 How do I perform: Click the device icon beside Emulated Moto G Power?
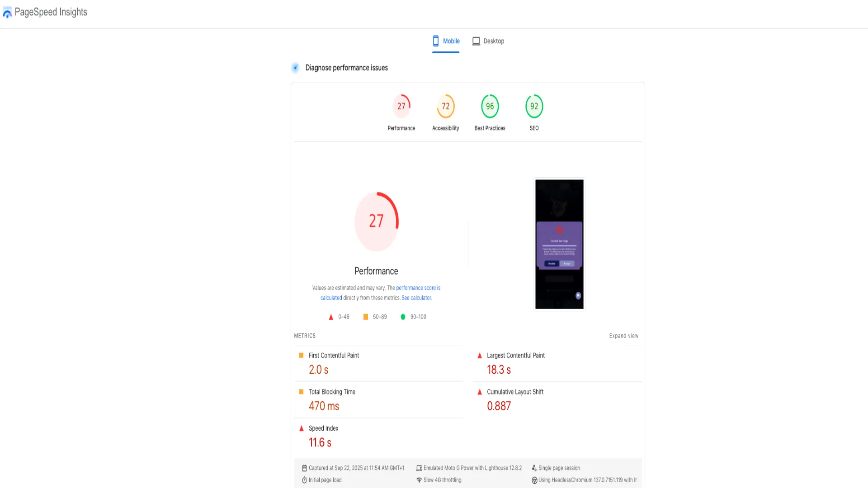coord(419,468)
